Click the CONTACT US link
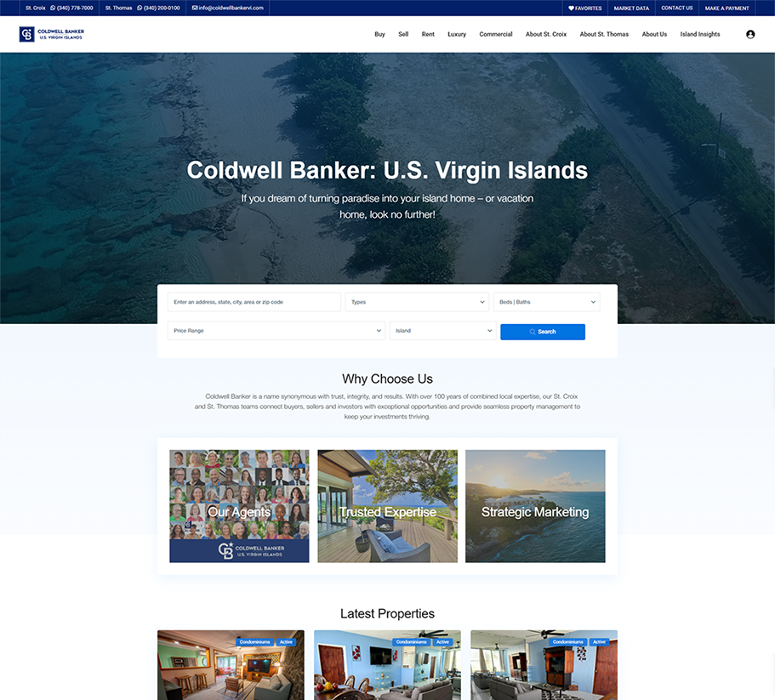The height and width of the screenshot is (700, 775). pyautogui.click(x=676, y=8)
